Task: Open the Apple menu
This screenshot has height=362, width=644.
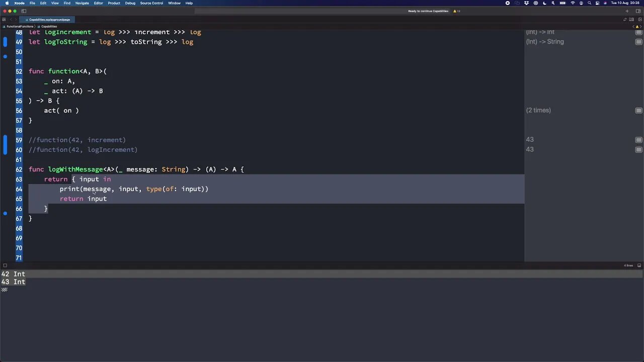Action: (7, 3)
